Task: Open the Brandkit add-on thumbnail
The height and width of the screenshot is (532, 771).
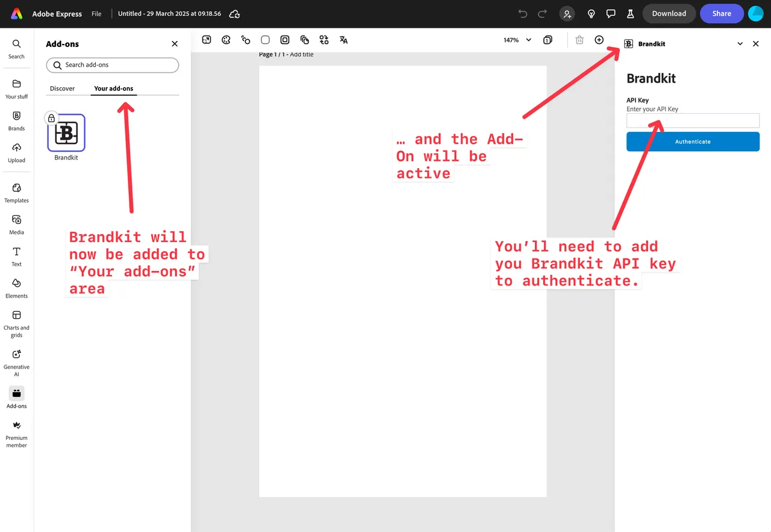Action: click(x=66, y=133)
